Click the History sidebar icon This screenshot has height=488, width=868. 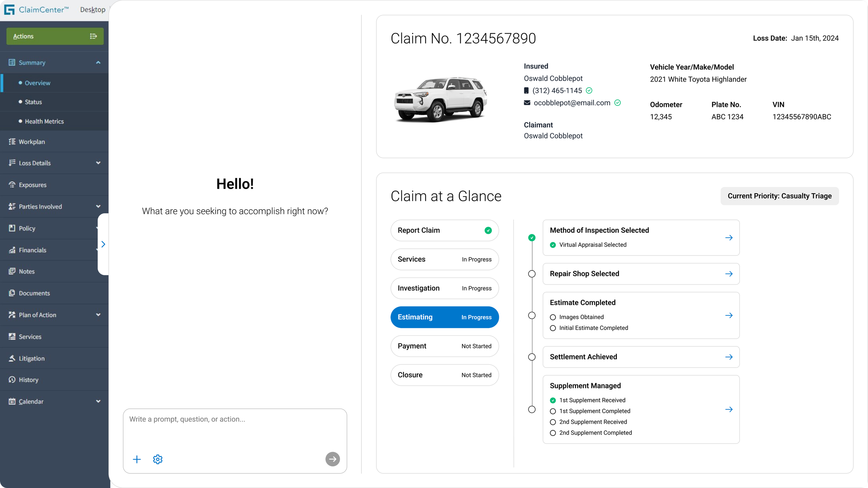pos(12,379)
